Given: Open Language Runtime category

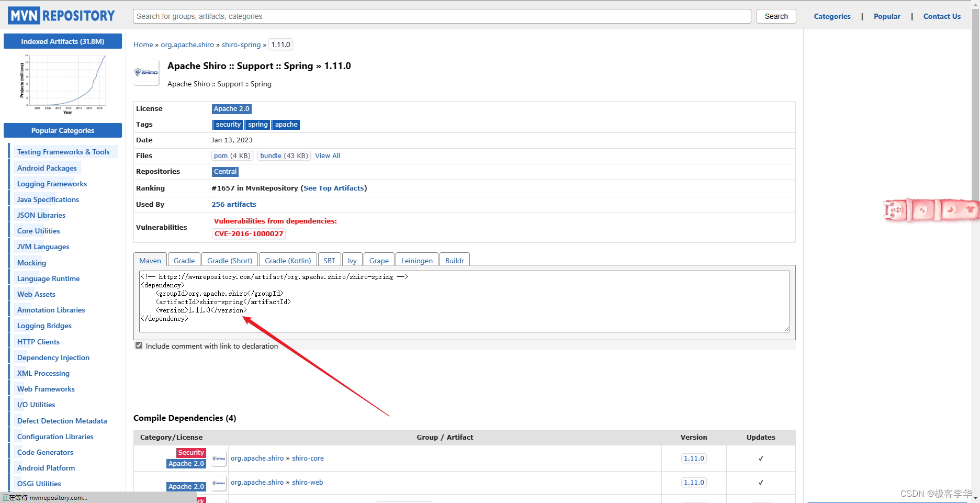Looking at the screenshot, I should point(49,278).
